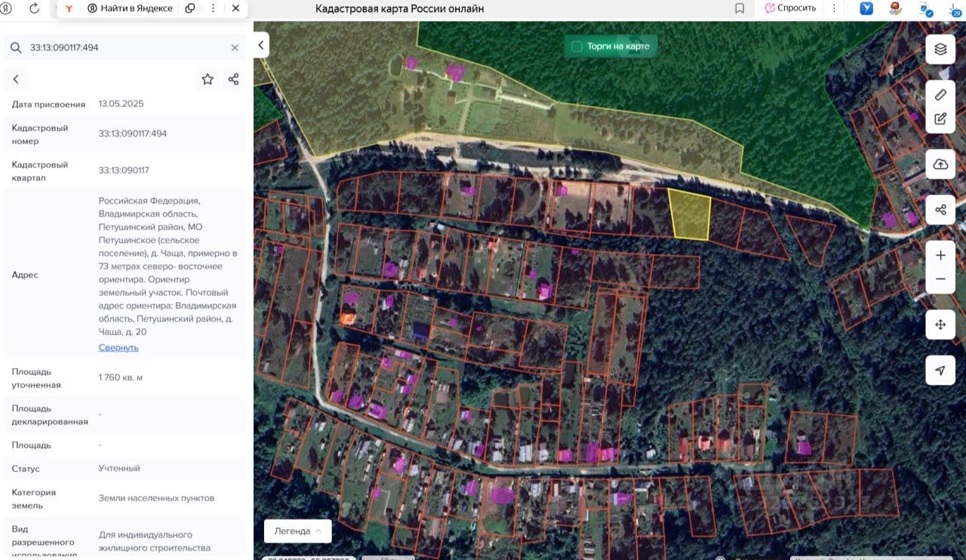This screenshot has width=966, height=560.
Task: Click the Для индивидуального жилищного строительства value
Action: point(155,541)
